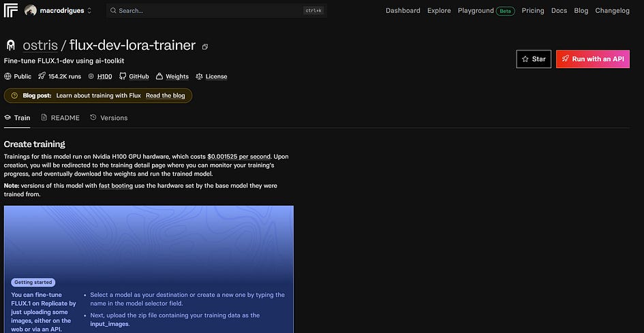Follow the Read the blog link
This screenshot has width=644, height=333.
(166, 95)
